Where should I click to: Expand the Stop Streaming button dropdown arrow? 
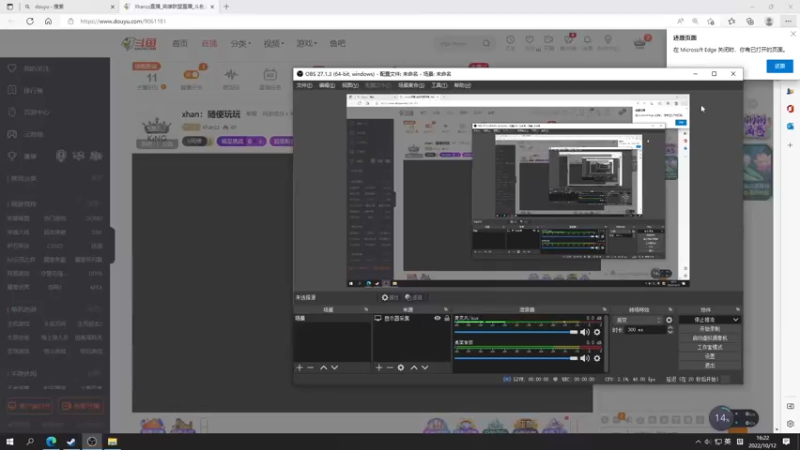[x=735, y=320]
